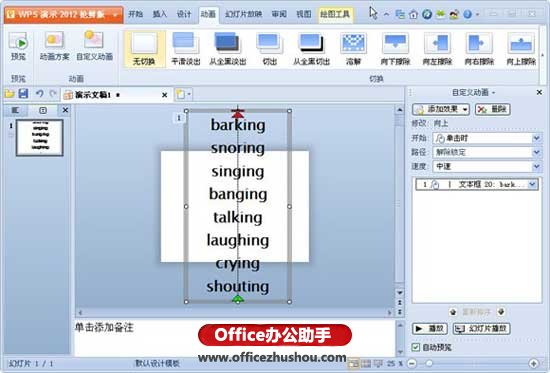Screen dimensions: 550x373
Task: Move animation effect up in order
Action: pos(453,312)
